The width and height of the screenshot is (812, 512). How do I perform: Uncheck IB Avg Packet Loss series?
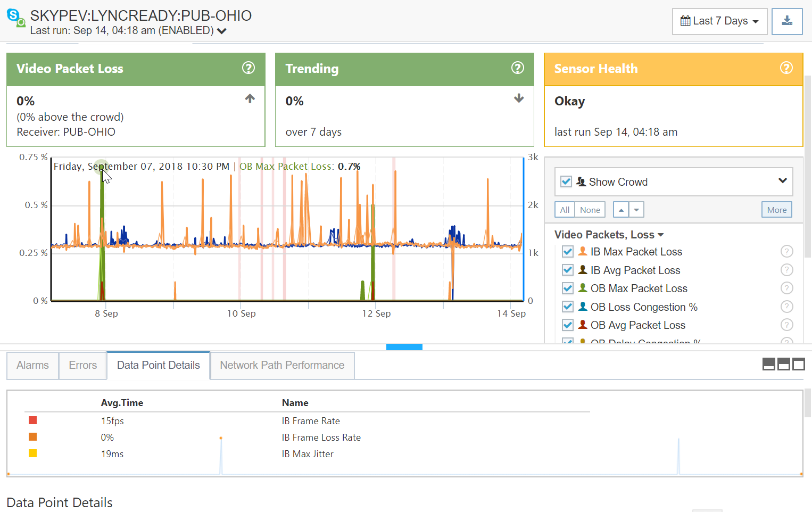click(568, 270)
